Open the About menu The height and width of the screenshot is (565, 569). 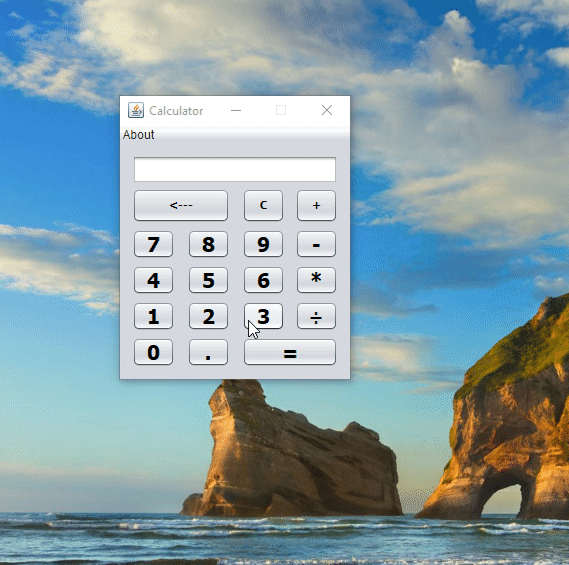coord(138,135)
